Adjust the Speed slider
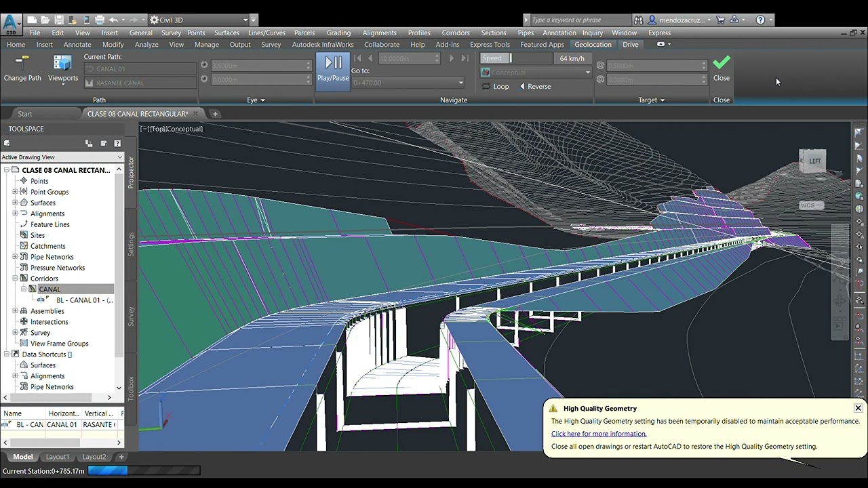 point(511,58)
